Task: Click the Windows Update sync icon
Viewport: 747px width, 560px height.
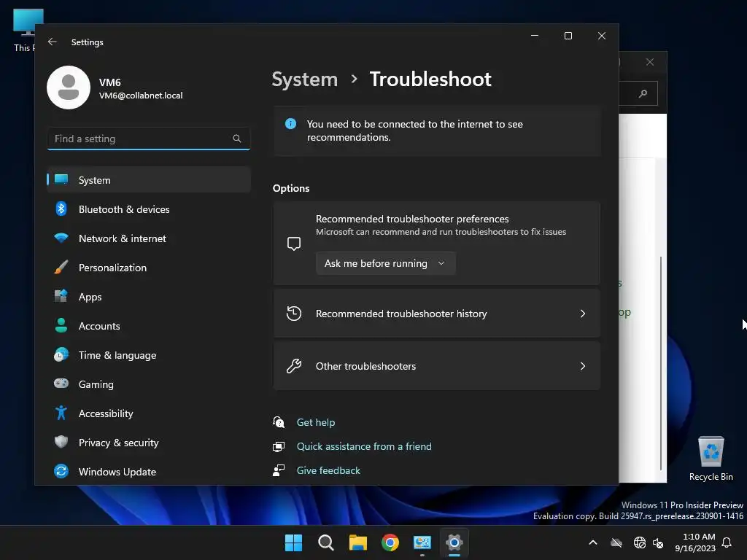Action: click(61, 471)
